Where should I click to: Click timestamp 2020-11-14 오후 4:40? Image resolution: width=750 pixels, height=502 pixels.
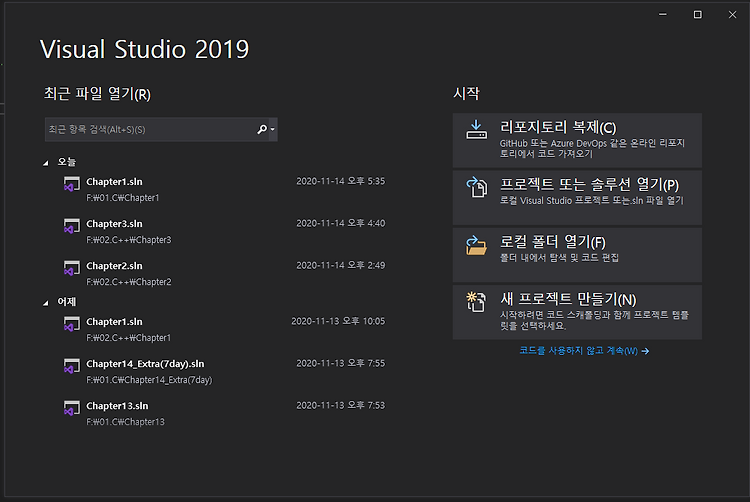[x=341, y=223]
